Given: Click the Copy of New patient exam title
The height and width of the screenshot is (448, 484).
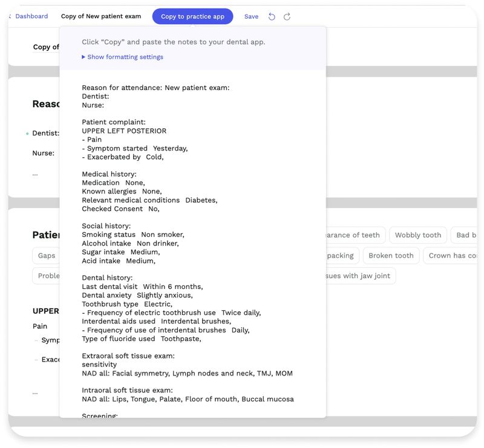Looking at the screenshot, I should [100, 16].
